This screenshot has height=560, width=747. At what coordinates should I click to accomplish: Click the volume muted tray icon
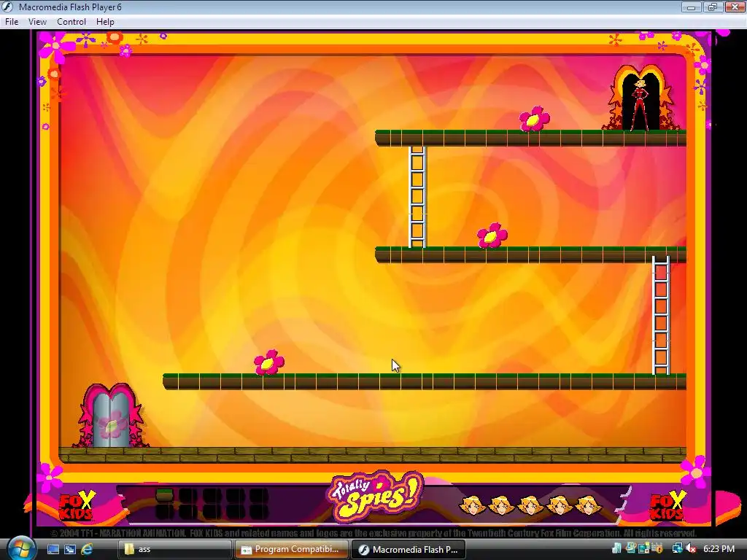pyautogui.click(x=690, y=549)
